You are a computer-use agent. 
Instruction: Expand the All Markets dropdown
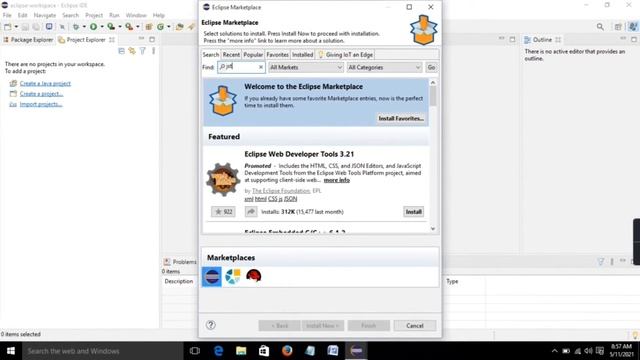coord(306,67)
